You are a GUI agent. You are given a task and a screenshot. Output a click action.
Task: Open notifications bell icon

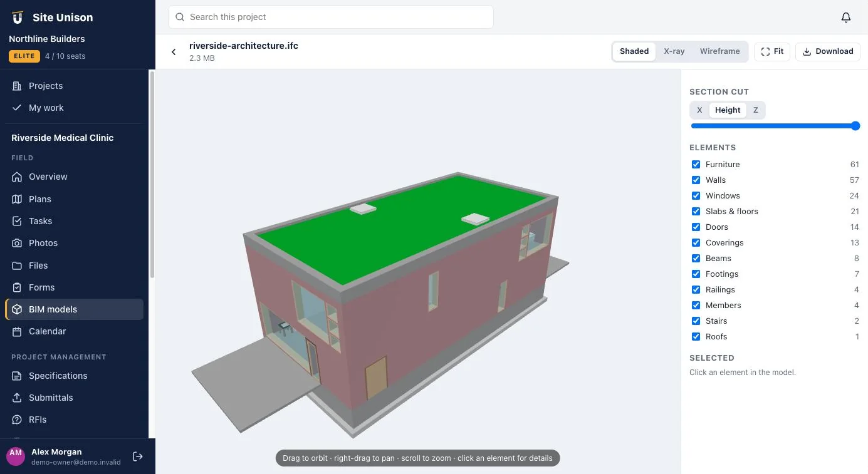click(x=846, y=18)
